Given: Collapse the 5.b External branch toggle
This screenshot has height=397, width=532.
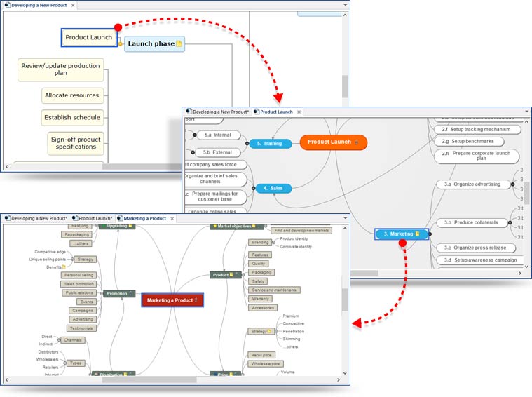Looking at the screenshot, I should [x=193, y=152].
